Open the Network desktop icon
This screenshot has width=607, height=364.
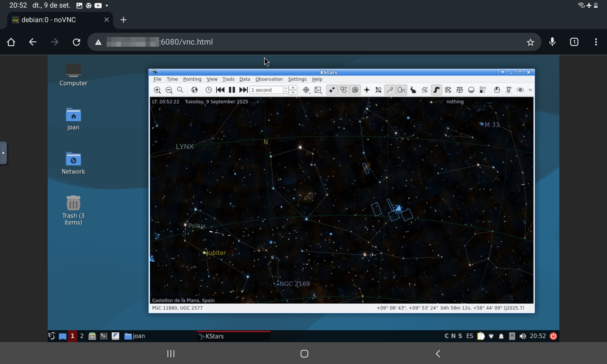point(73,163)
